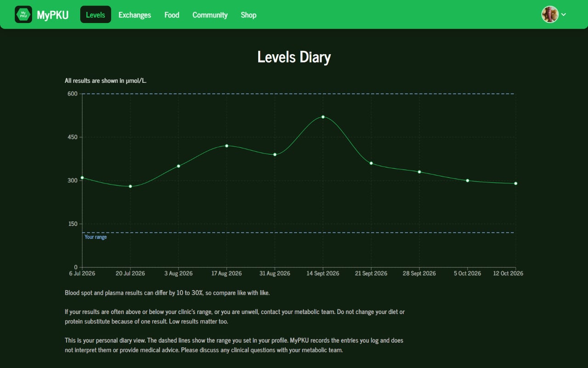Click the 21 Sept 2026 data point
This screenshot has height=368, width=588.
371,163
